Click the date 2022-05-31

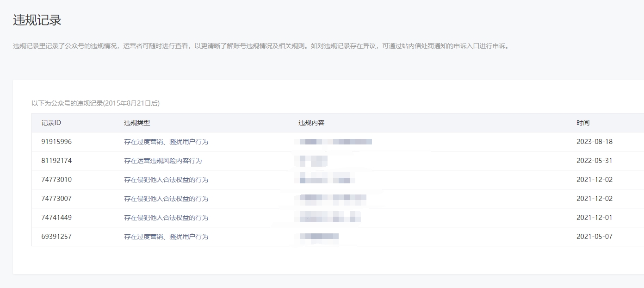[x=594, y=161]
